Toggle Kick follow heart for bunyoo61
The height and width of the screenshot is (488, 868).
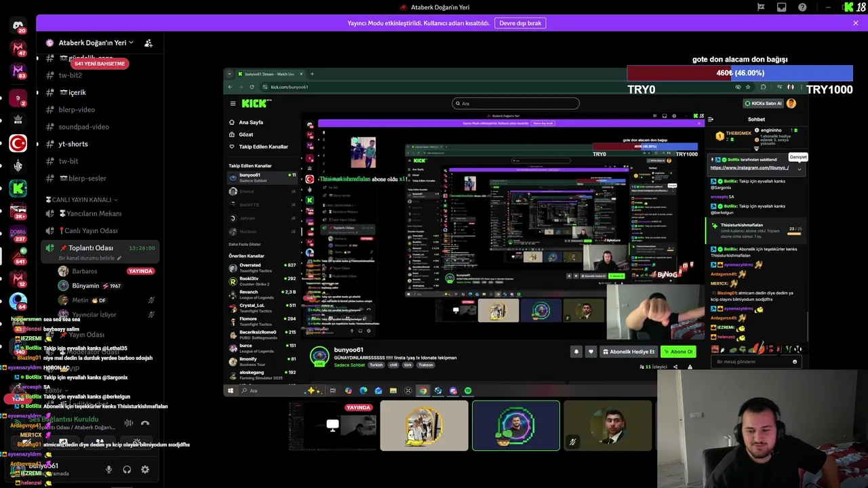[x=591, y=352]
